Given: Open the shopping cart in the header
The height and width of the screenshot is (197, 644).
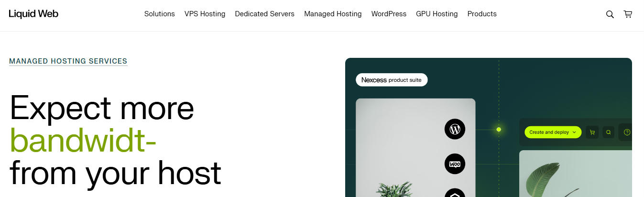Looking at the screenshot, I should click(x=628, y=14).
